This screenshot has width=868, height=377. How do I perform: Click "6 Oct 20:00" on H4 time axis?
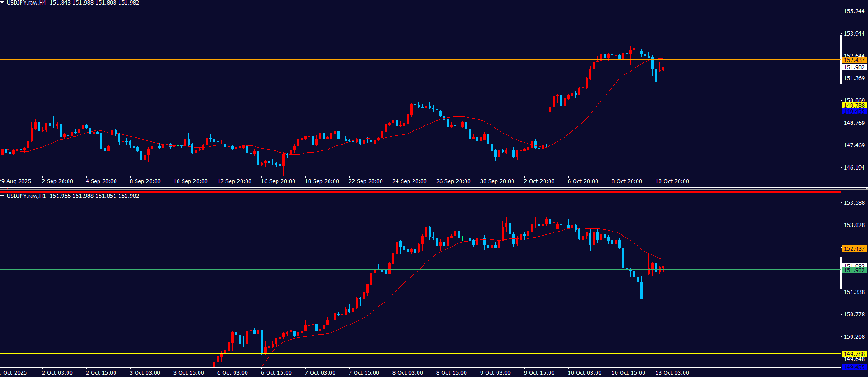point(583,181)
